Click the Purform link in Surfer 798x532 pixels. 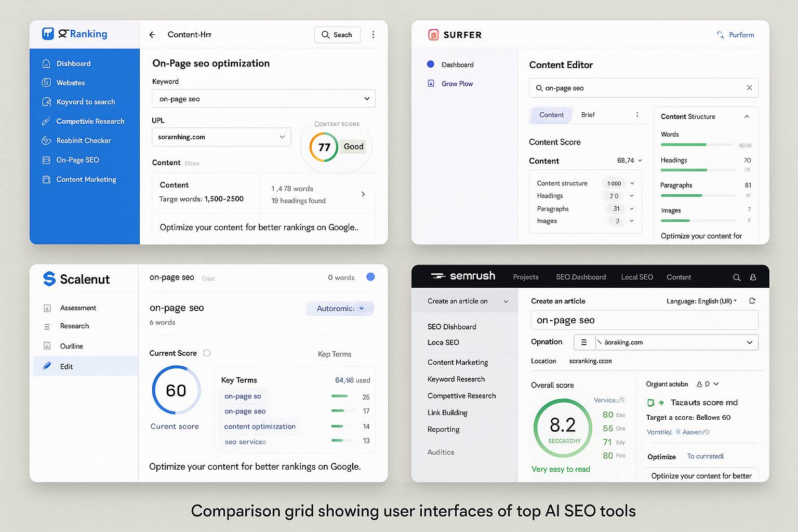(741, 35)
